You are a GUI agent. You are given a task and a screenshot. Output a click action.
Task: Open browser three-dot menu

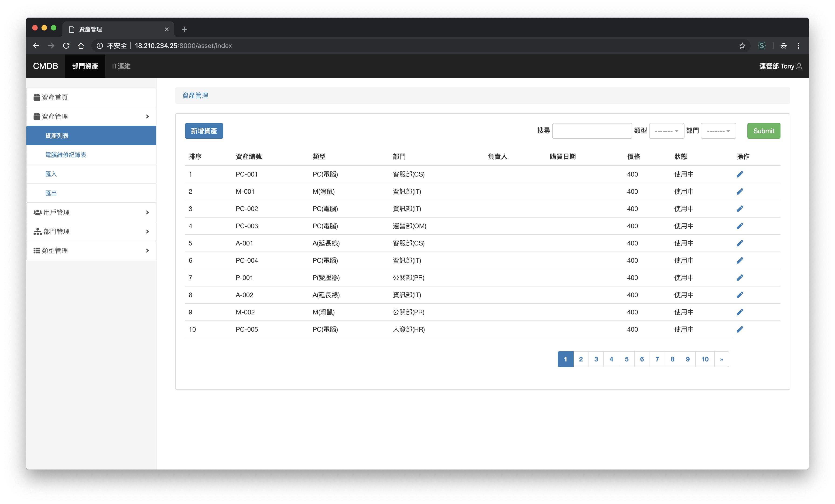point(798,46)
